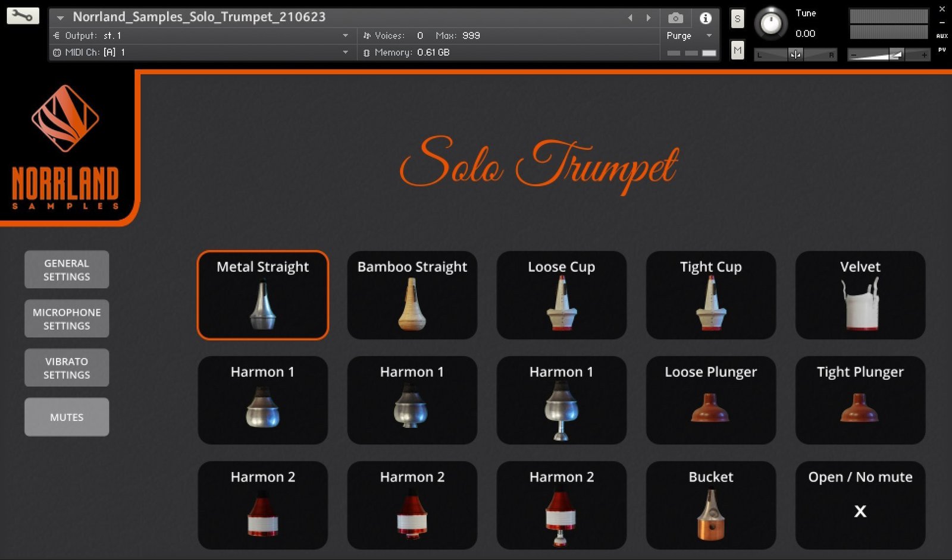
Task: Click the pan L/R slider
Action: [796, 55]
